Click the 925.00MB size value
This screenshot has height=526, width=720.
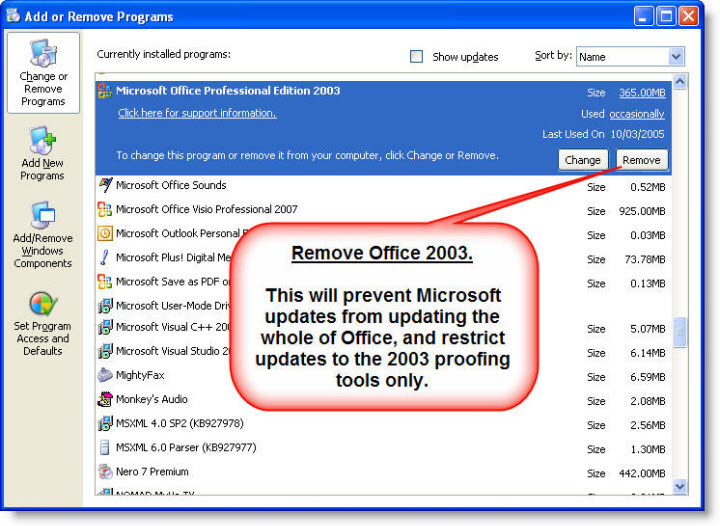642,211
